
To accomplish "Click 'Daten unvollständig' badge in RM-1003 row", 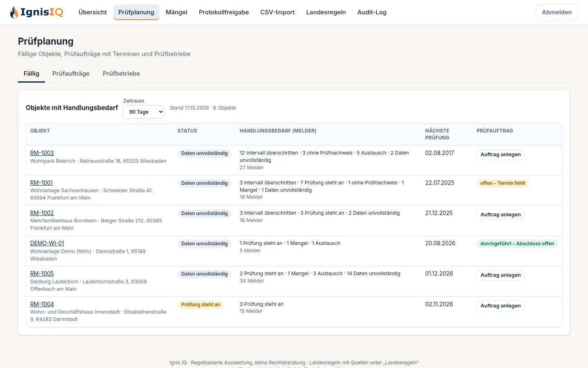I will tap(205, 153).
